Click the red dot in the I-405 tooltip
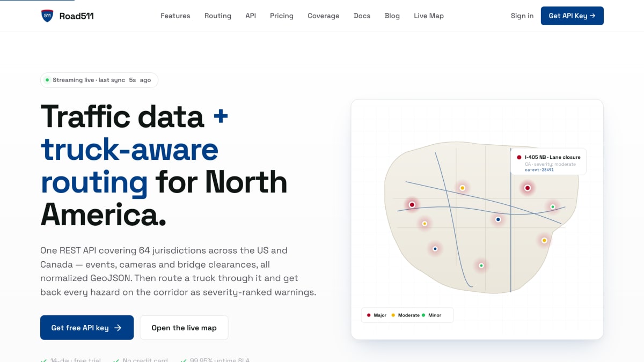The width and height of the screenshot is (644, 362). click(519, 157)
